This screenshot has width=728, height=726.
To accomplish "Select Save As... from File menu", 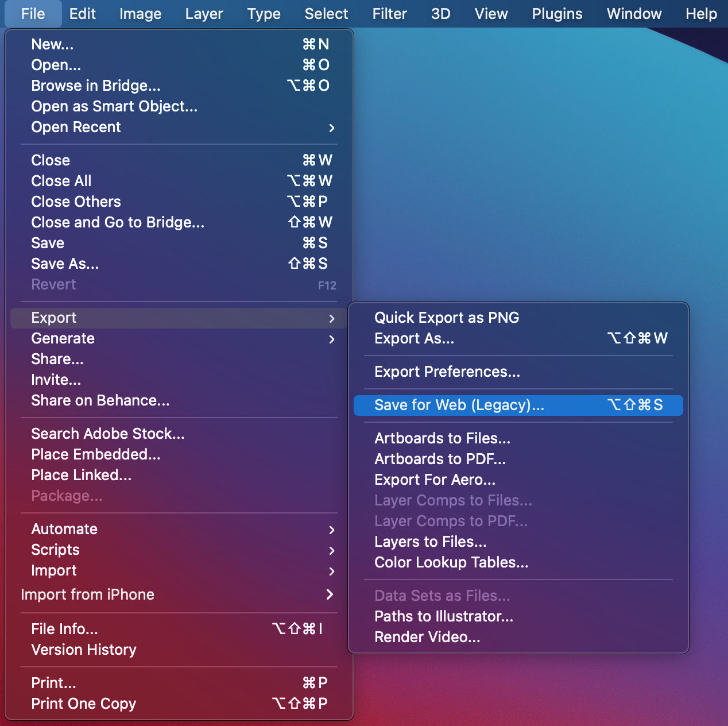I will [x=65, y=264].
